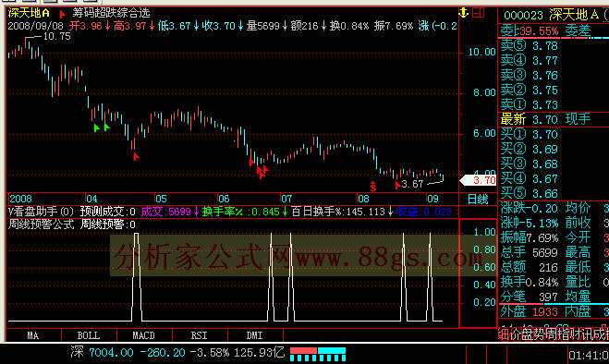Image resolution: width=609 pixels, height=364 pixels.
Task: Click the red flag marker below April lows
Action: [137, 156]
